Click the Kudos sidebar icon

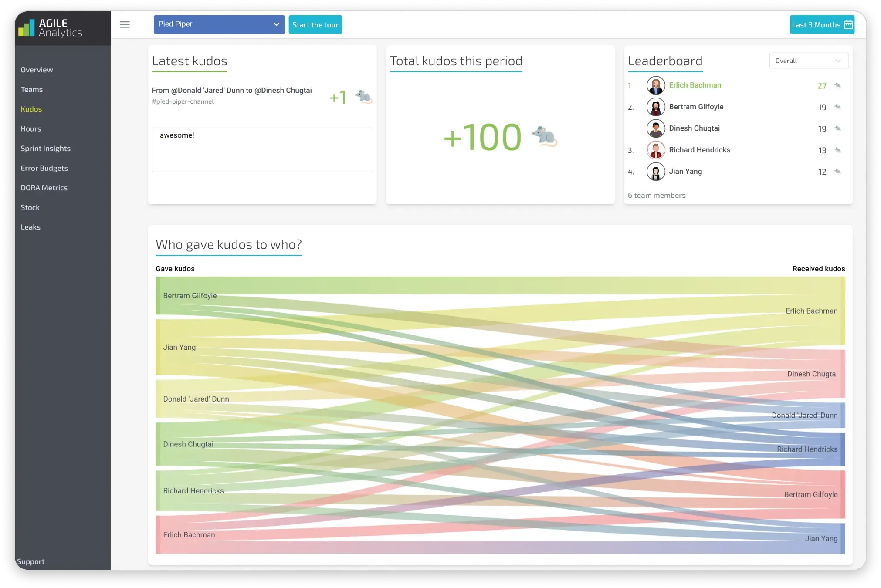[x=31, y=108]
